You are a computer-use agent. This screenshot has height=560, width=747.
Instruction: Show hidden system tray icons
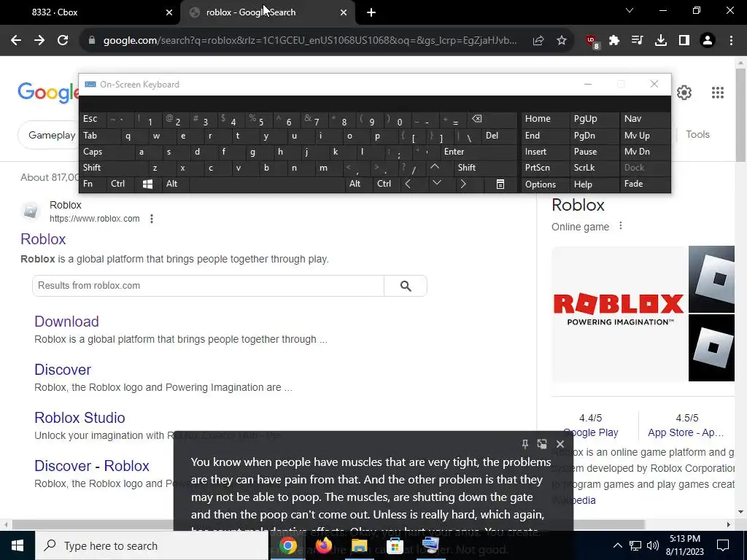coord(617,545)
